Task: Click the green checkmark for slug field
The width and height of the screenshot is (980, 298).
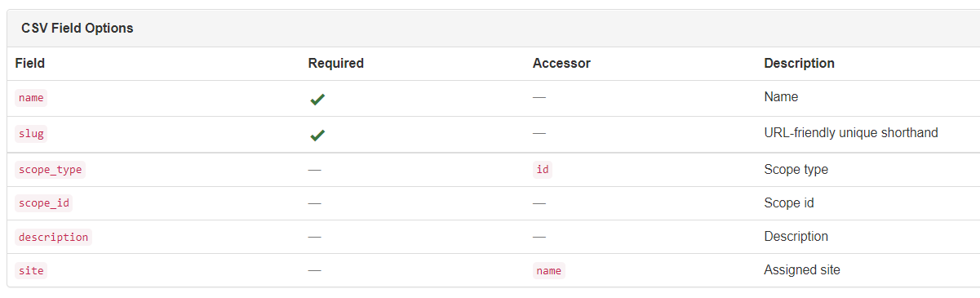Action: pyautogui.click(x=317, y=135)
